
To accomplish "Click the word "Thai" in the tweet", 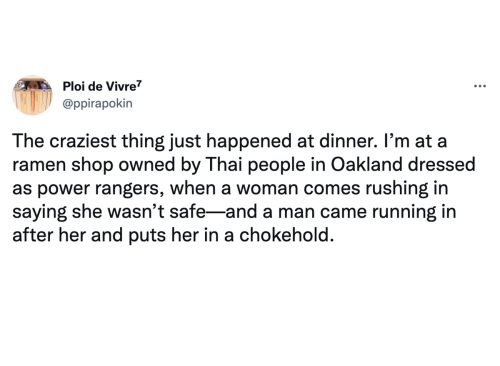I will click(x=224, y=164).
